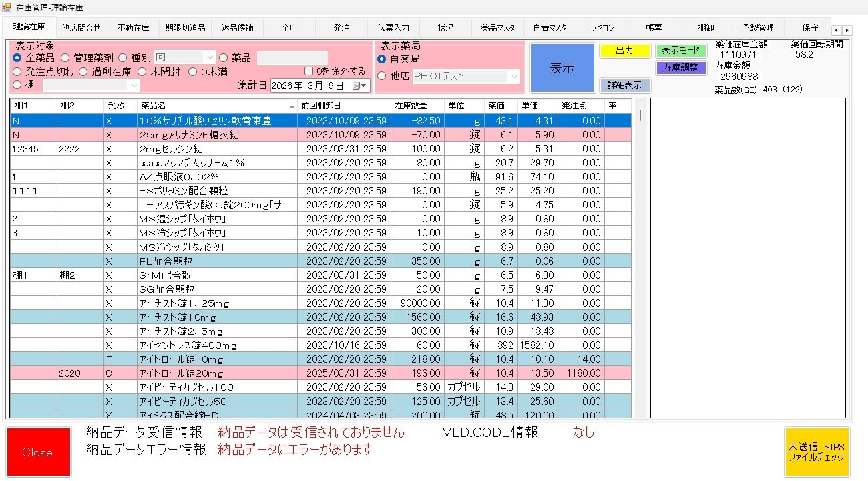Open the 薬品マスタ tab
The width and height of the screenshot is (868, 481).
497,28
